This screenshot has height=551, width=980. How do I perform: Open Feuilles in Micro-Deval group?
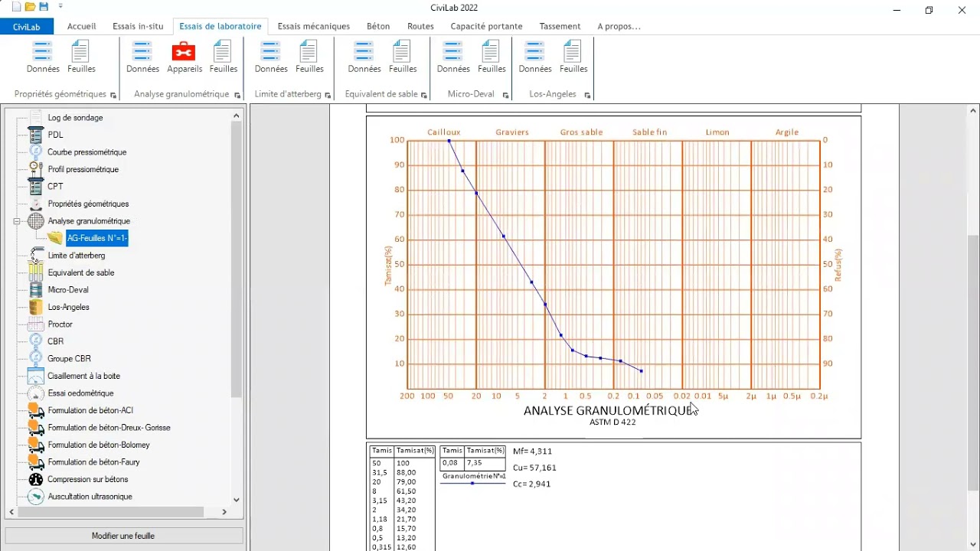coord(492,57)
